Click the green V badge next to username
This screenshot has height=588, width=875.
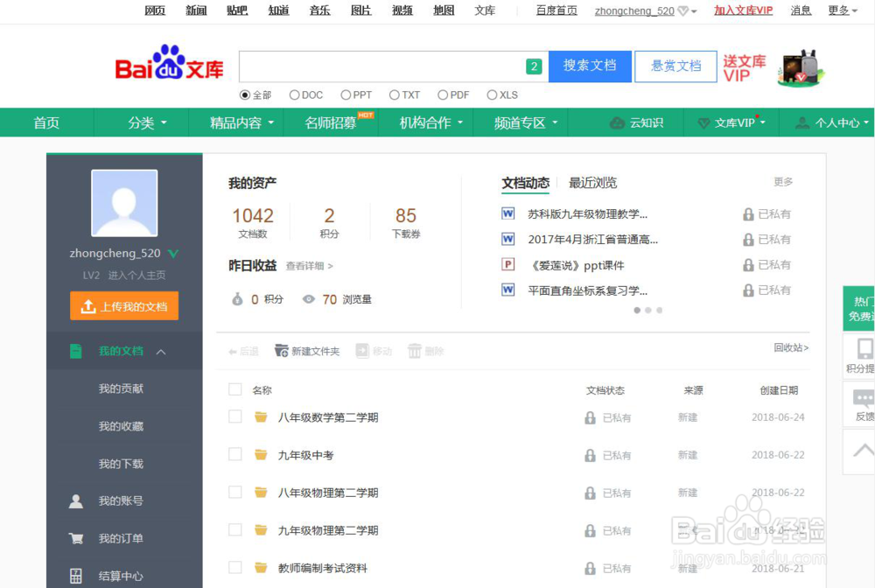[x=173, y=254]
